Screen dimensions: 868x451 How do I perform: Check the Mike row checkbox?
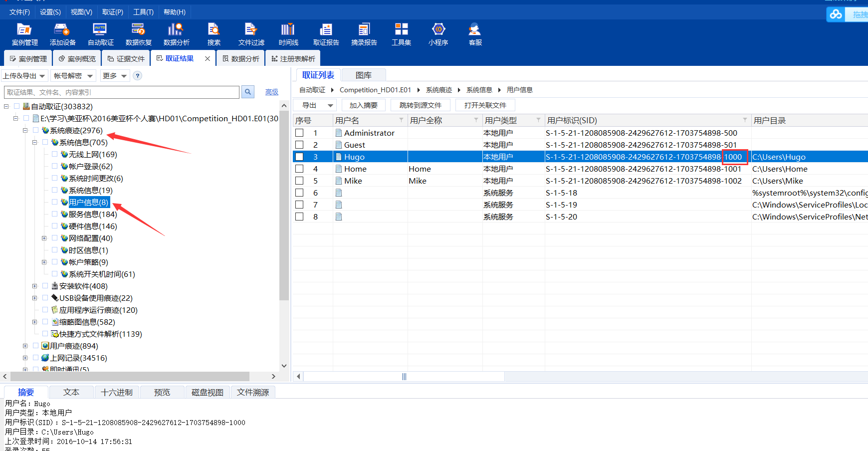pyautogui.click(x=299, y=181)
